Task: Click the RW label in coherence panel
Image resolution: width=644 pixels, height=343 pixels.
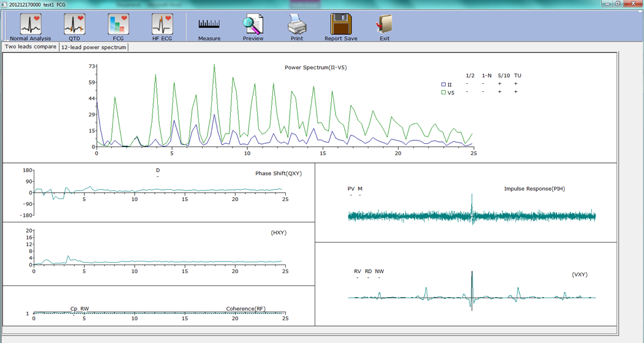Action: (x=84, y=309)
